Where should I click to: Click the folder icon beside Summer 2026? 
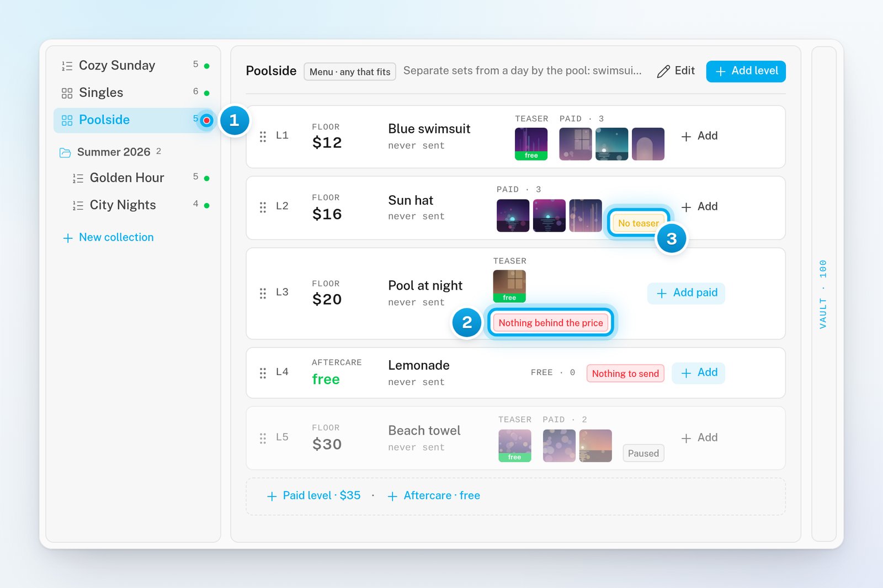pos(65,153)
